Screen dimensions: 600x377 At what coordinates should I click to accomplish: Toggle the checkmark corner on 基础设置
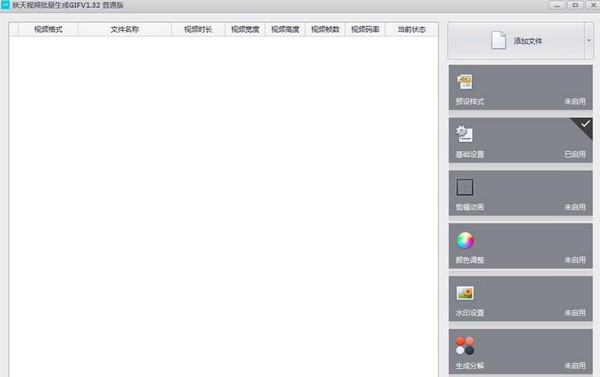[x=584, y=126]
